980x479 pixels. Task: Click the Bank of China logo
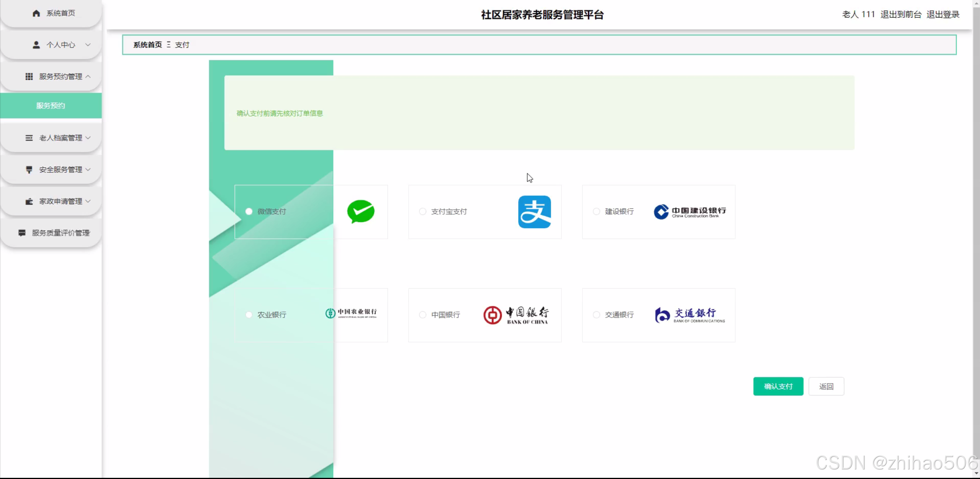pos(516,315)
